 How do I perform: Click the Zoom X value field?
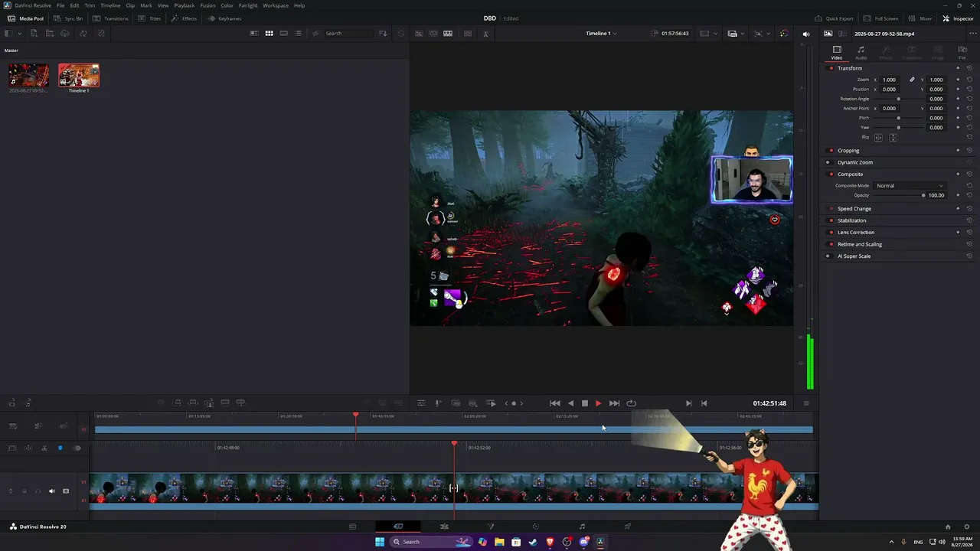point(890,80)
